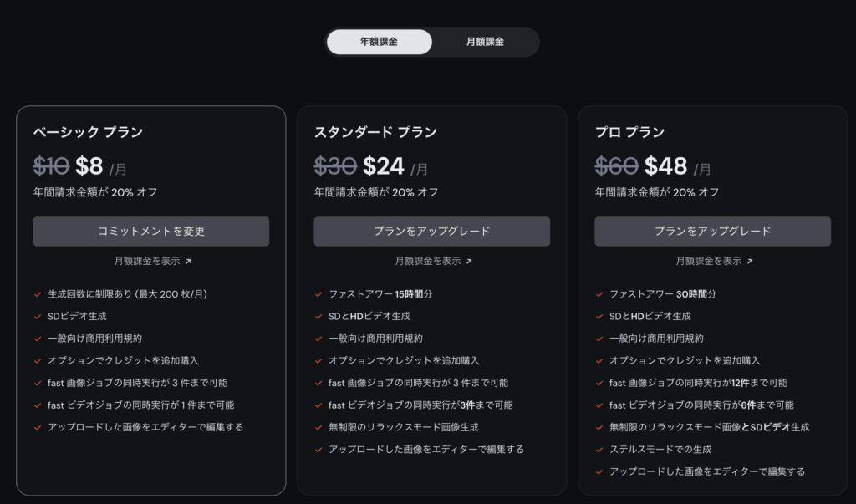Open 月額課金を表示 link in プロ plan
This screenshot has width=856, height=504.
[x=709, y=261]
